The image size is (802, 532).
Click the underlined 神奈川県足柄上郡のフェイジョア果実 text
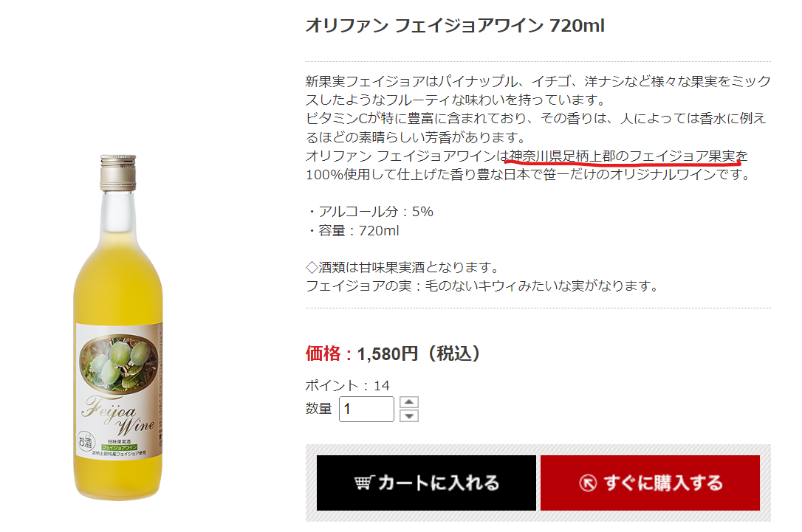(x=622, y=156)
